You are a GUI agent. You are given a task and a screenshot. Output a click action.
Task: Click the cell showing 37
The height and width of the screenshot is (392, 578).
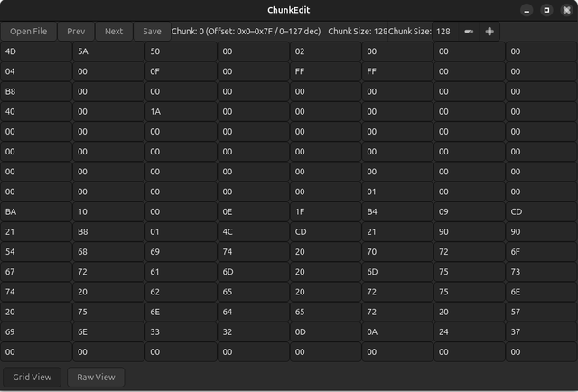click(x=541, y=331)
